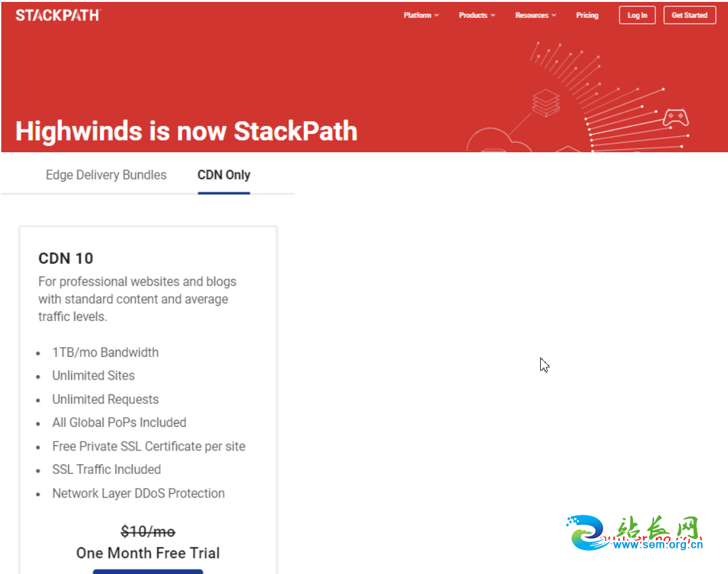
Task: Click the Highwinds is now StackPath headline
Action: coord(186,131)
